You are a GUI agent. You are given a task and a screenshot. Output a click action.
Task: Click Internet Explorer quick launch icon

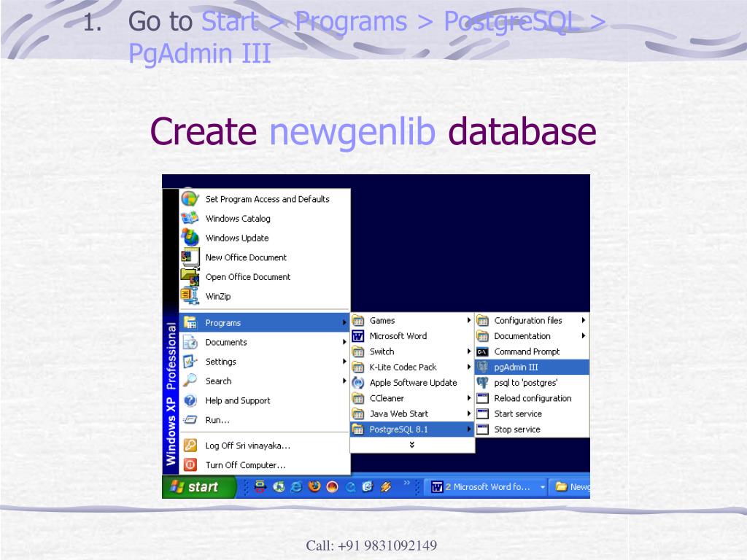tap(296, 486)
